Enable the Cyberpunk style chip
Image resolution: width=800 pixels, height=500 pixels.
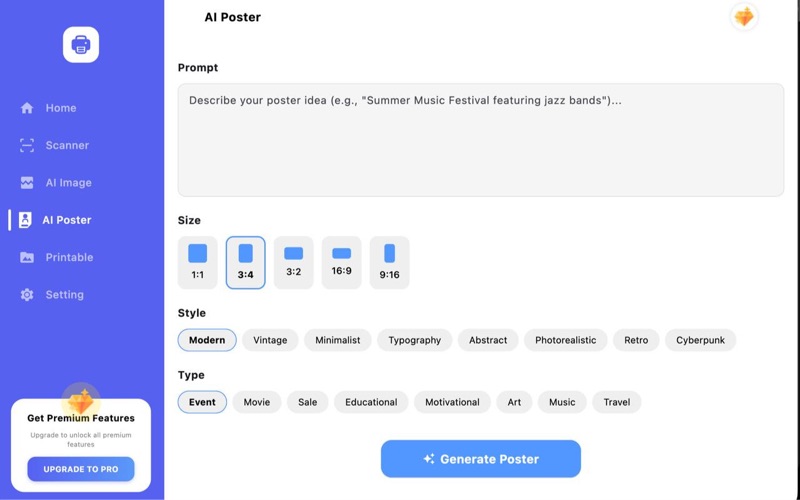coord(700,340)
